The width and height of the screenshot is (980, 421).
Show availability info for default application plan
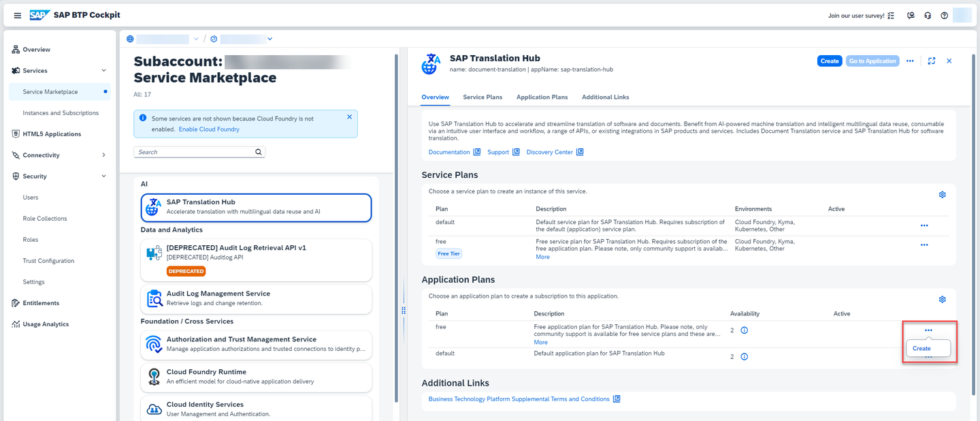745,357
